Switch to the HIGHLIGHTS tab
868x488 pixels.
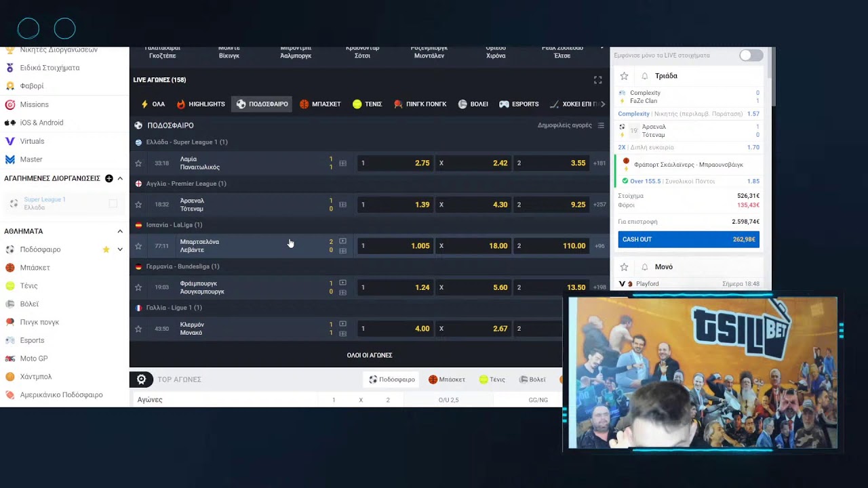[x=201, y=104]
